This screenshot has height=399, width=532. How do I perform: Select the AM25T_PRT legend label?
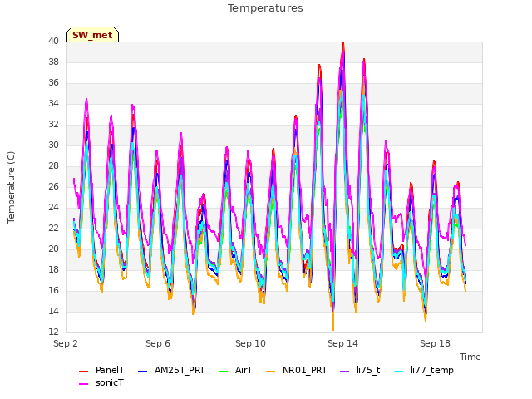click(x=180, y=370)
